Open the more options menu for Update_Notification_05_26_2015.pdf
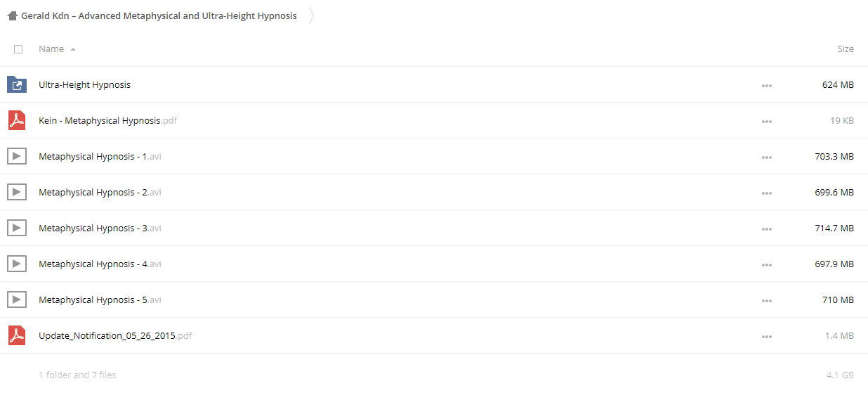This screenshot has width=868, height=393. (766, 337)
